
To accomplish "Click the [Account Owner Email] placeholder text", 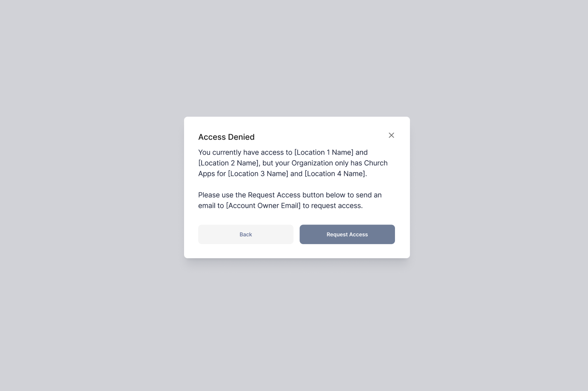I will (x=264, y=205).
